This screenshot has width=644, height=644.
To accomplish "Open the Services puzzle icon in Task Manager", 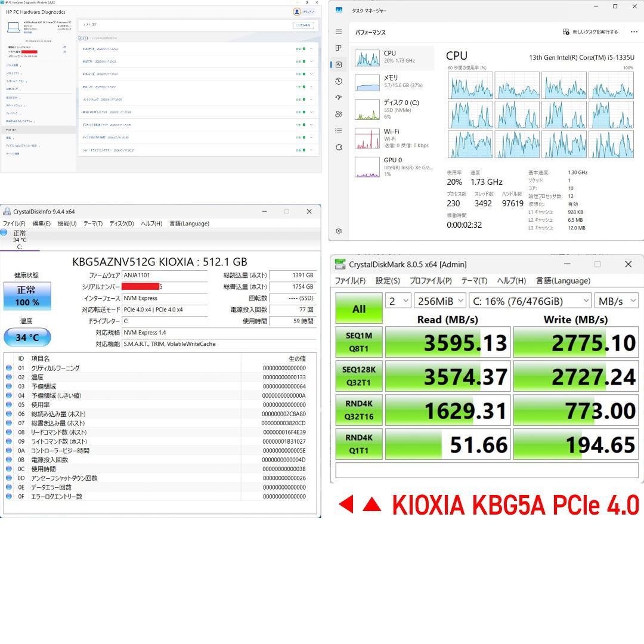I will (x=339, y=147).
